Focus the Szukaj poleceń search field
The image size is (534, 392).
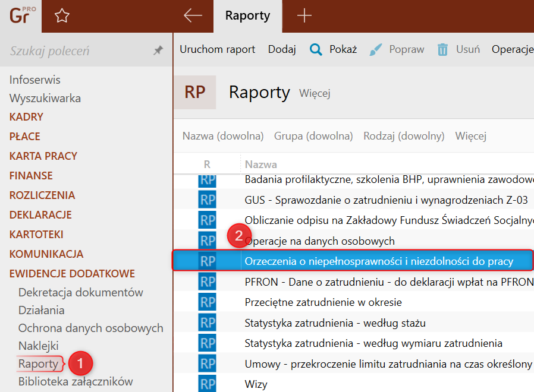50,50
